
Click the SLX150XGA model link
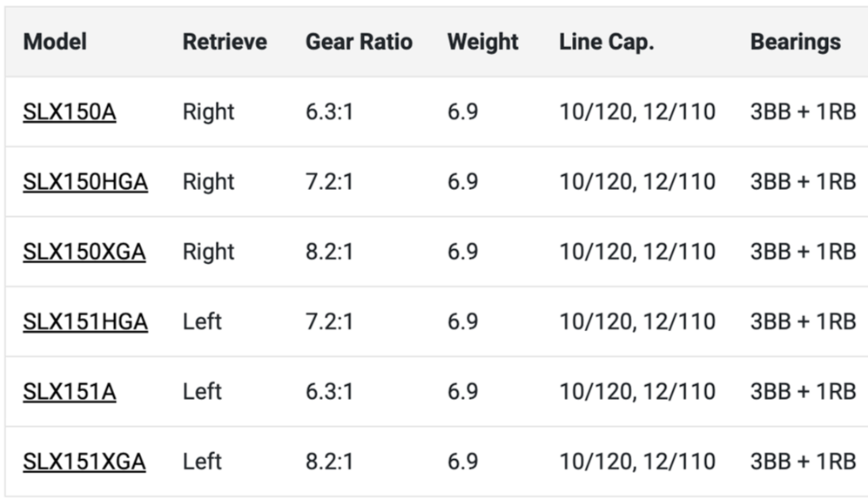(x=84, y=252)
